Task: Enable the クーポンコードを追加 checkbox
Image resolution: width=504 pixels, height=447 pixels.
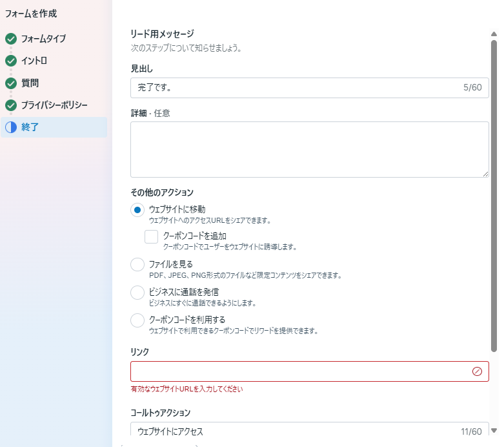Action: [152, 237]
